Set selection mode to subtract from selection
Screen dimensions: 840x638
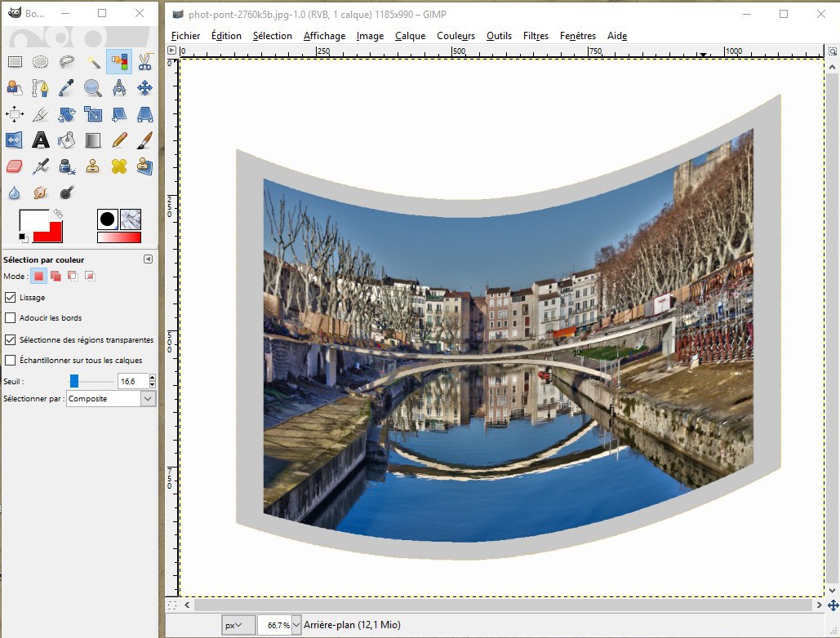coord(73,277)
